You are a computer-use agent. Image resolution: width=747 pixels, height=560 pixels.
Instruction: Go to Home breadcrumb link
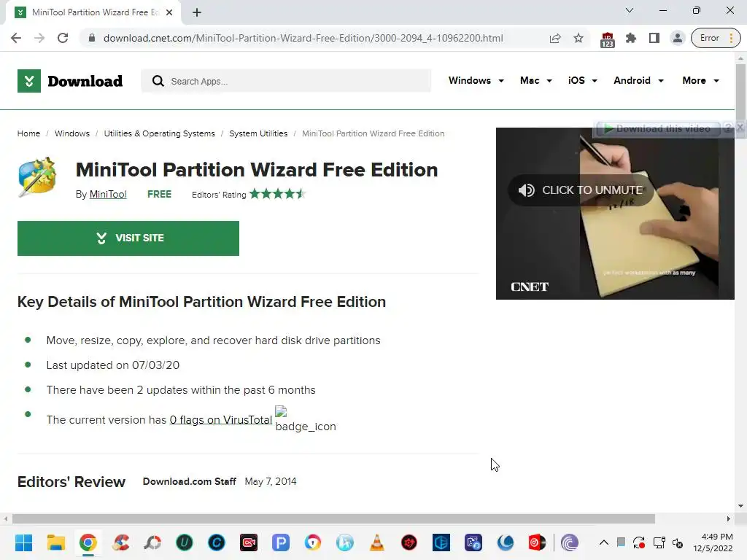28,133
